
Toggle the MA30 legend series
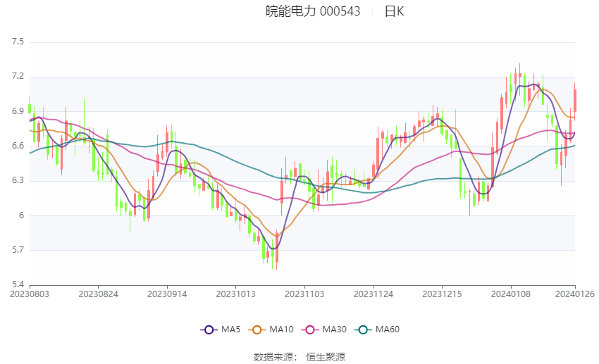pyautogui.click(x=324, y=330)
